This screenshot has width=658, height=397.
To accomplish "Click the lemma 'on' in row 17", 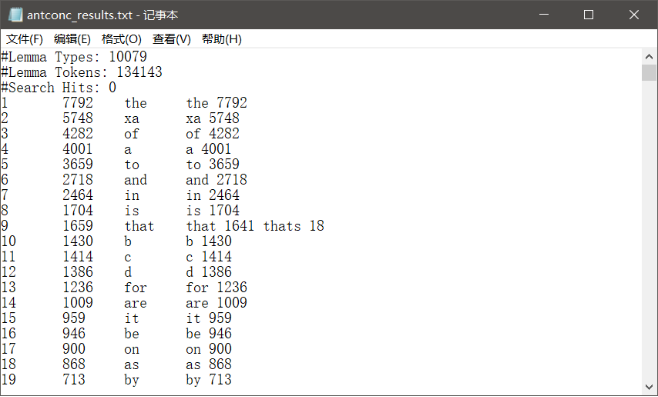I will coord(131,349).
